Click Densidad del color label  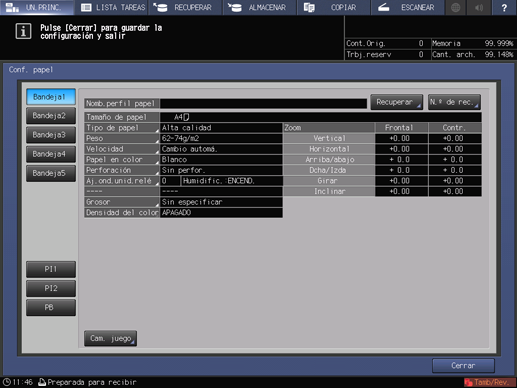coord(122,213)
